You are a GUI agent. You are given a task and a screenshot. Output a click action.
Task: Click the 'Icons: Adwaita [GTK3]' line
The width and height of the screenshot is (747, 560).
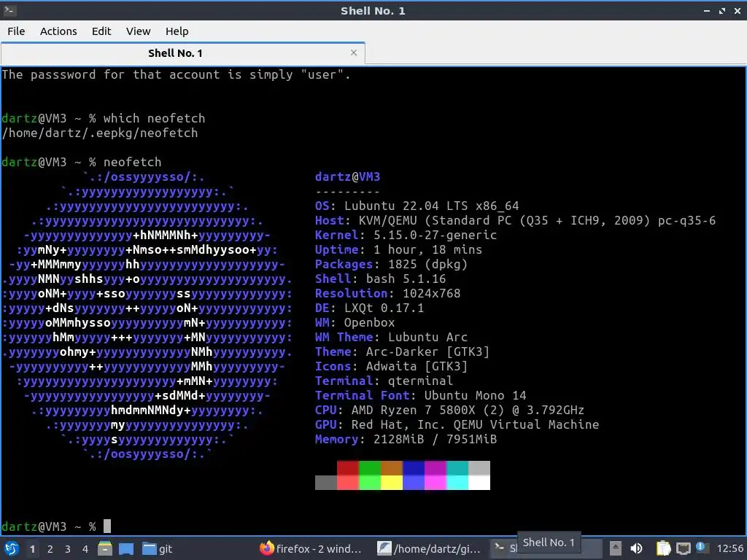pyautogui.click(x=391, y=366)
